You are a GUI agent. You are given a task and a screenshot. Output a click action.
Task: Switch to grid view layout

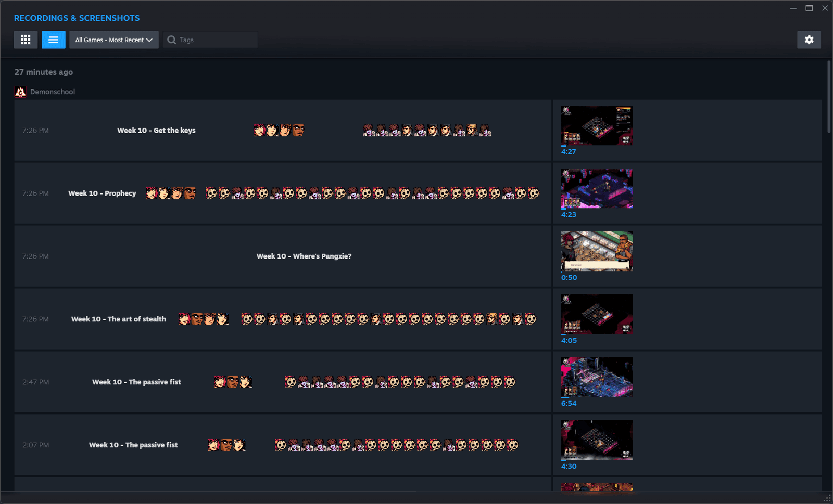pyautogui.click(x=26, y=40)
